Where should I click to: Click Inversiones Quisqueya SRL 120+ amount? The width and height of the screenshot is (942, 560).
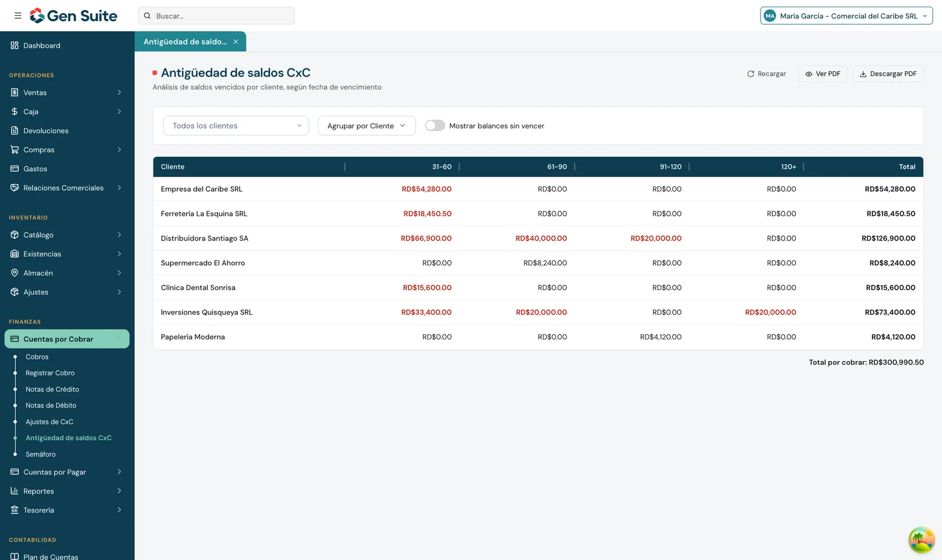(x=770, y=312)
